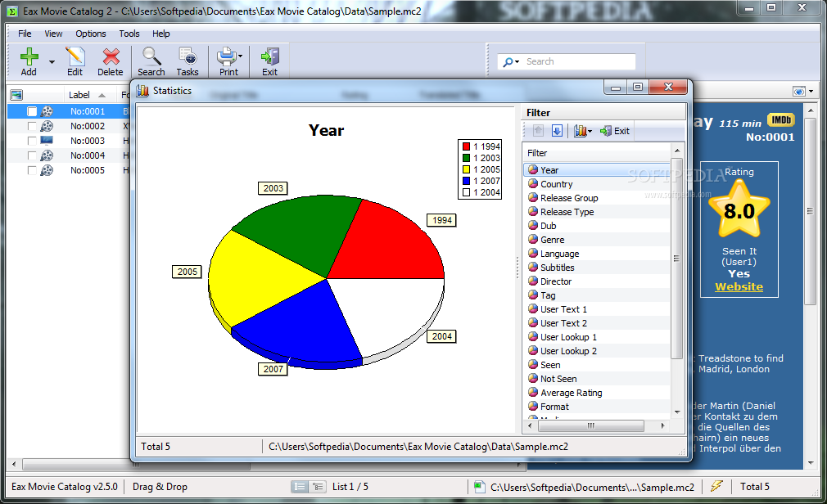Switch to list view in status bar

300,487
